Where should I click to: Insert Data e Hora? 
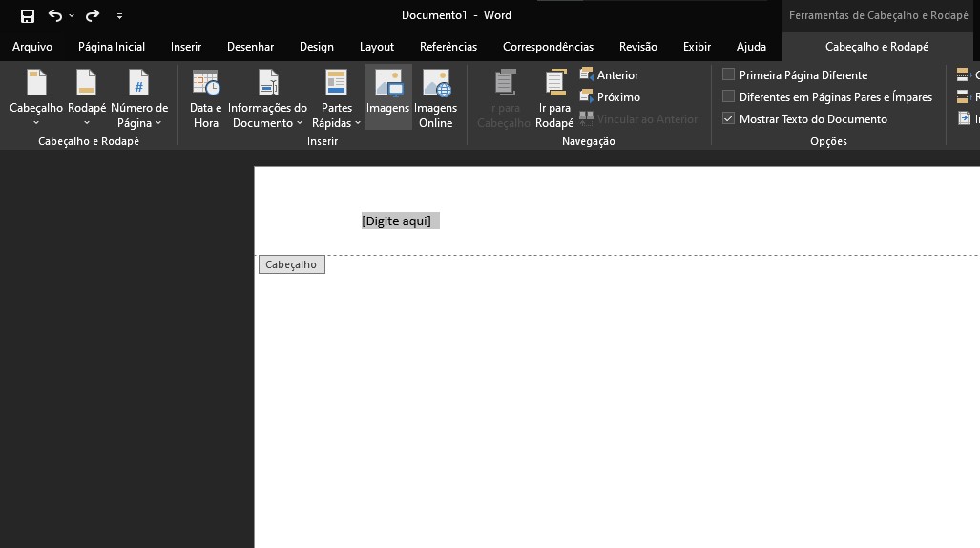click(x=205, y=98)
